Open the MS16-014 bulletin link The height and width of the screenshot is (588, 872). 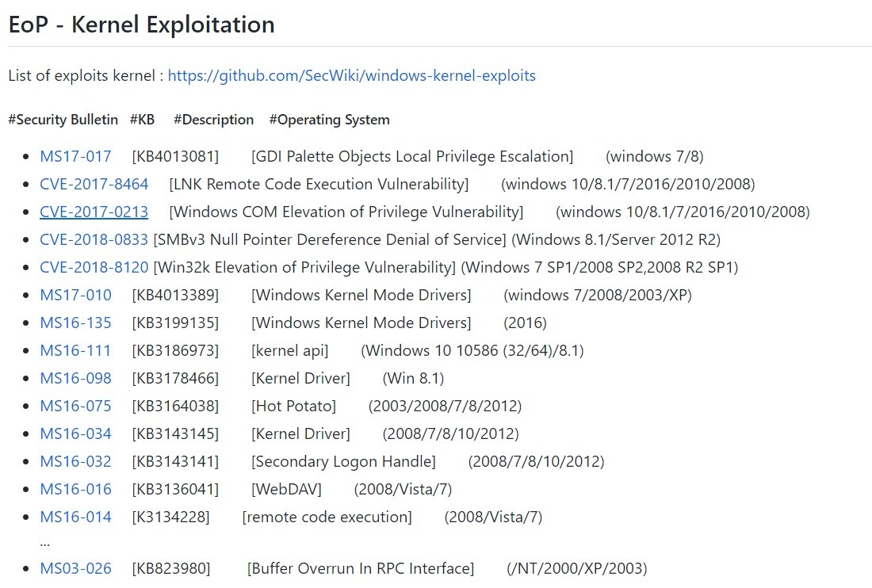[x=75, y=517]
